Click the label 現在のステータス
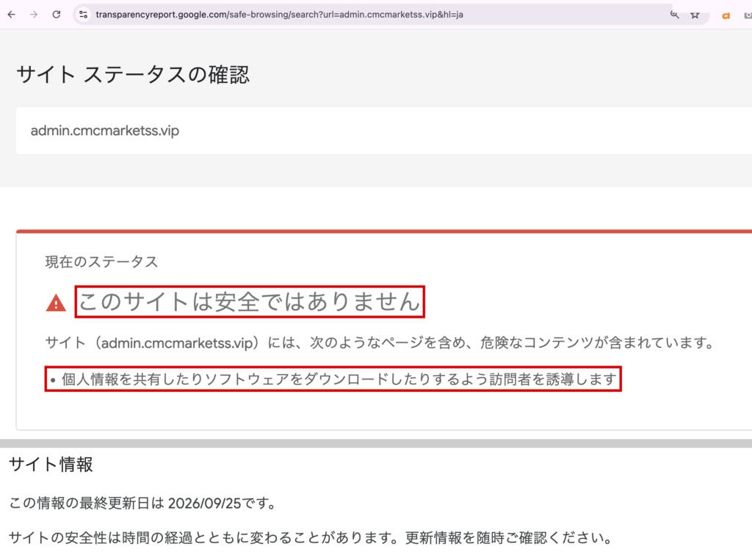 pos(101,262)
